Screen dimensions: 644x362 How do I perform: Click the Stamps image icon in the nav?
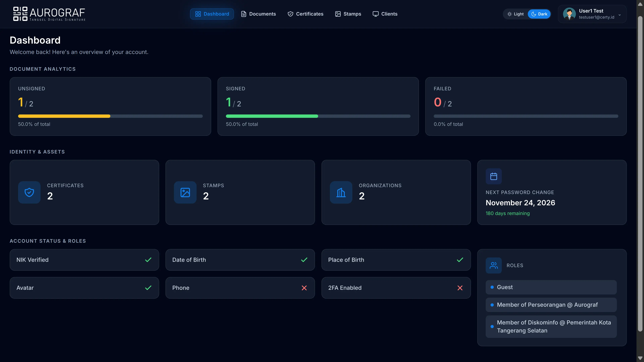338,14
